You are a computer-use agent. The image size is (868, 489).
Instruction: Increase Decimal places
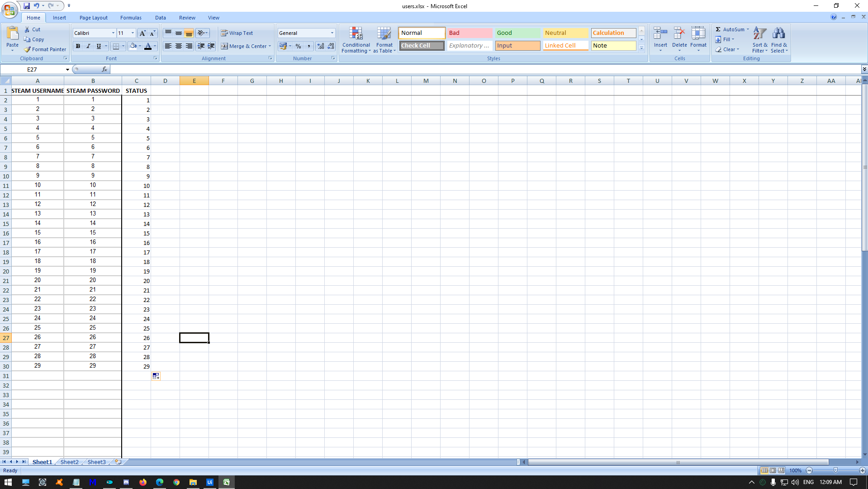click(x=321, y=46)
